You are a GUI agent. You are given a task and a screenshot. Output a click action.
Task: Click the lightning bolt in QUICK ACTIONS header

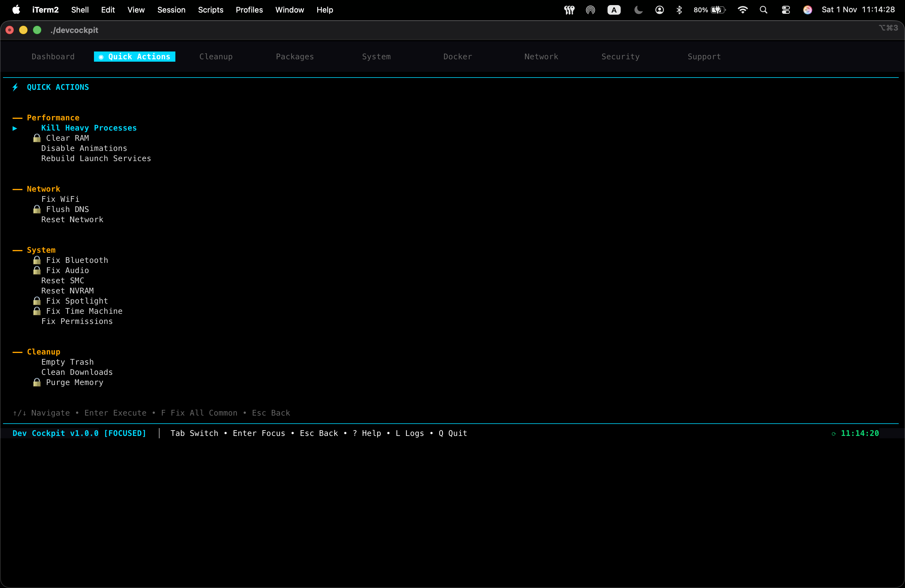click(x=15, y=87)
